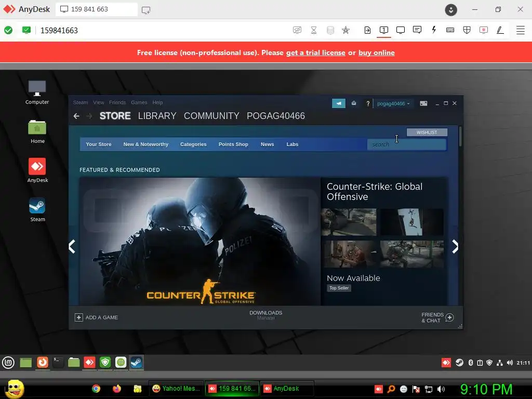The image size is (532, 399).
Task: Open the View menu in Steam
Action: [x=98, y=102]
